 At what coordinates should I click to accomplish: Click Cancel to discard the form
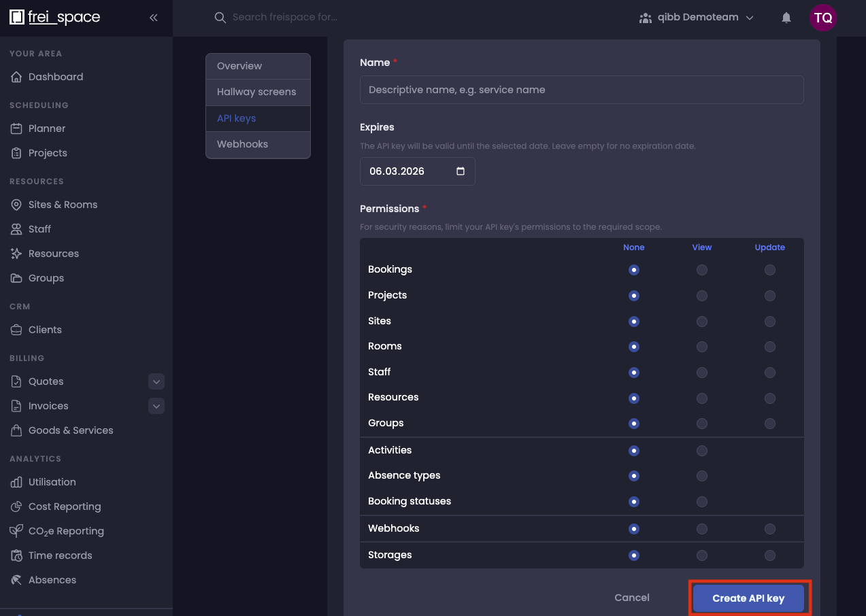coord(631,598)
